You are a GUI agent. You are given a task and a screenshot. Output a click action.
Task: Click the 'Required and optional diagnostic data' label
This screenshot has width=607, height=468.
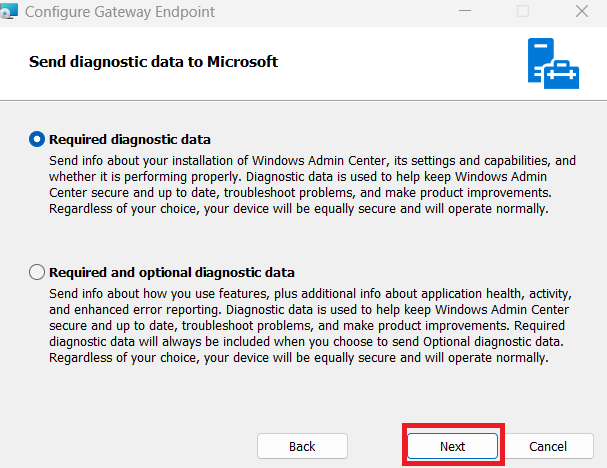[172, 273]
